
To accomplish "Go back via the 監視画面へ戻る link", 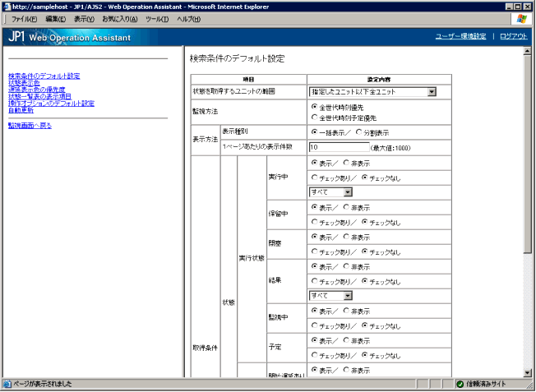I will (30, 126).
